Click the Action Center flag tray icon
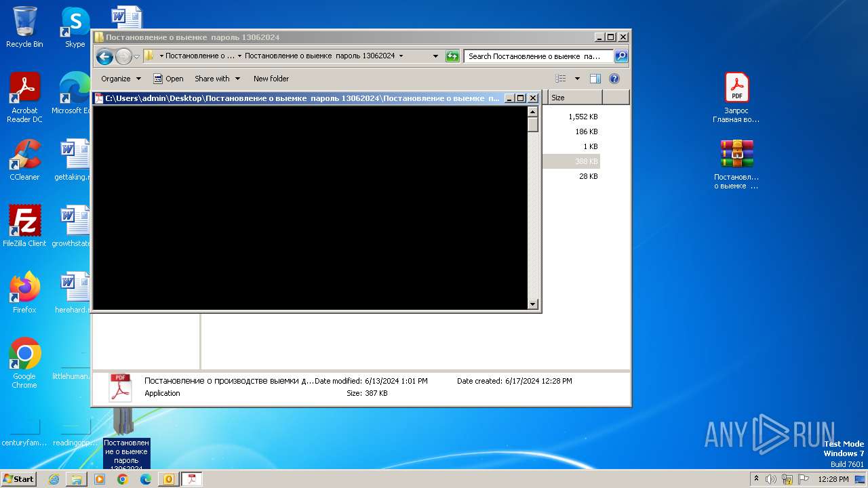This screenshot has width=868, height=488. (x=804, y=479)
